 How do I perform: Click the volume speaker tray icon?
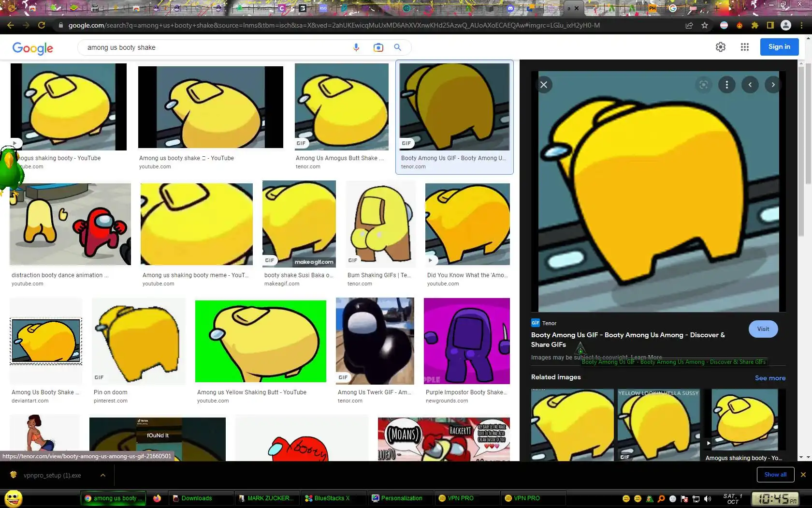tap(708, 499)
